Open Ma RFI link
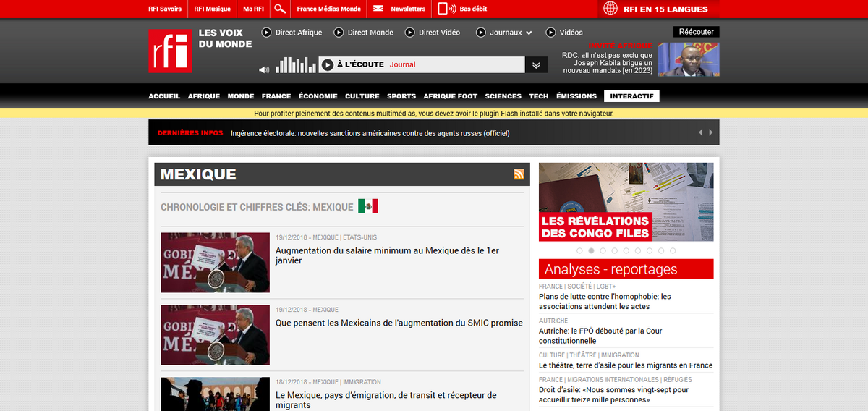The height and width of the screenshot is (411, 868). 254,9
